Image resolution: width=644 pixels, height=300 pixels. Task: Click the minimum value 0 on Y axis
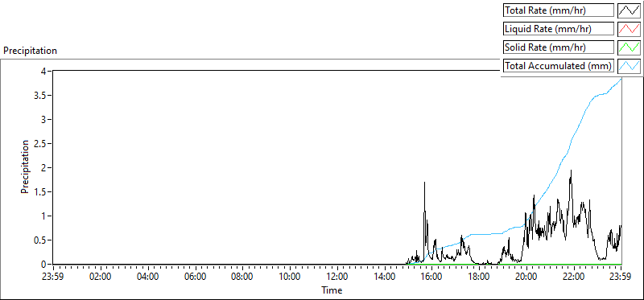tap(49, 265)
